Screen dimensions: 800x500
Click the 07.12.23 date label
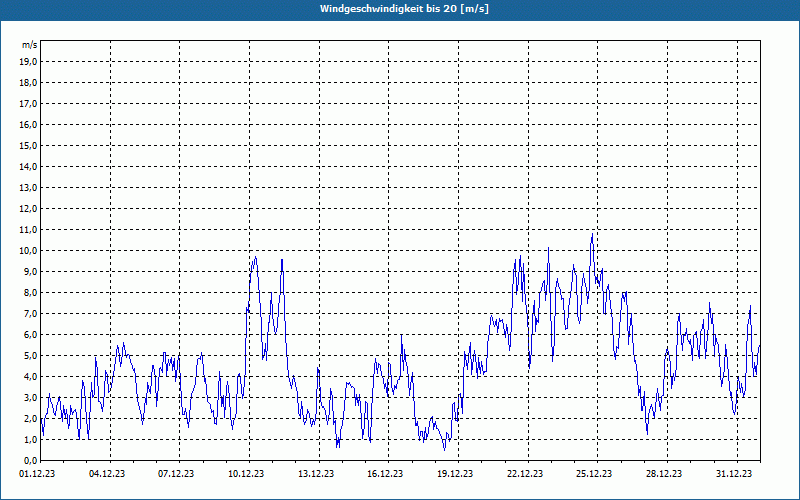[x=176, y=474]
